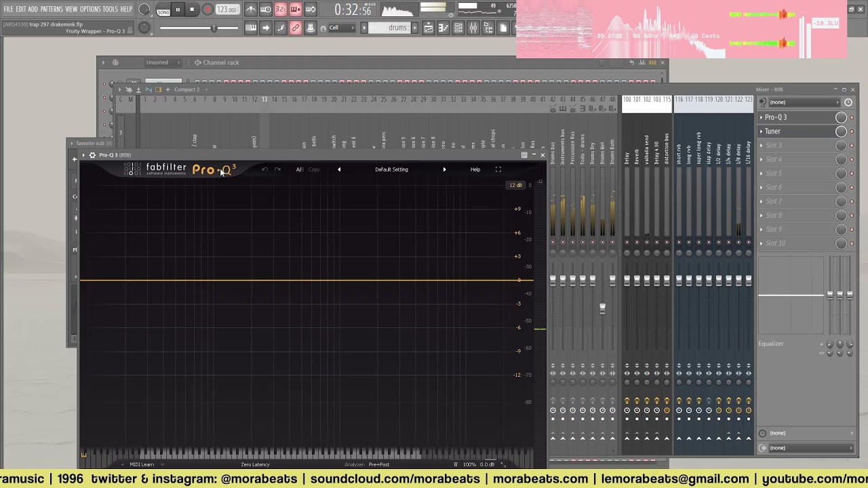Screen dimensions: 868x488
Task: Open Pro-Q 3 Help menu
Action: point(475,169)
